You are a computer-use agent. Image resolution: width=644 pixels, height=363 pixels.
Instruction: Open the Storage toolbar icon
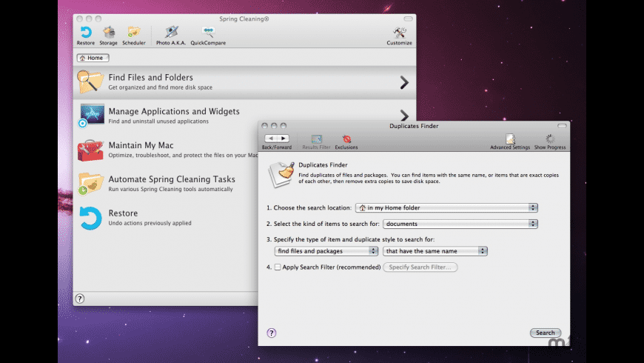(109, 33)
